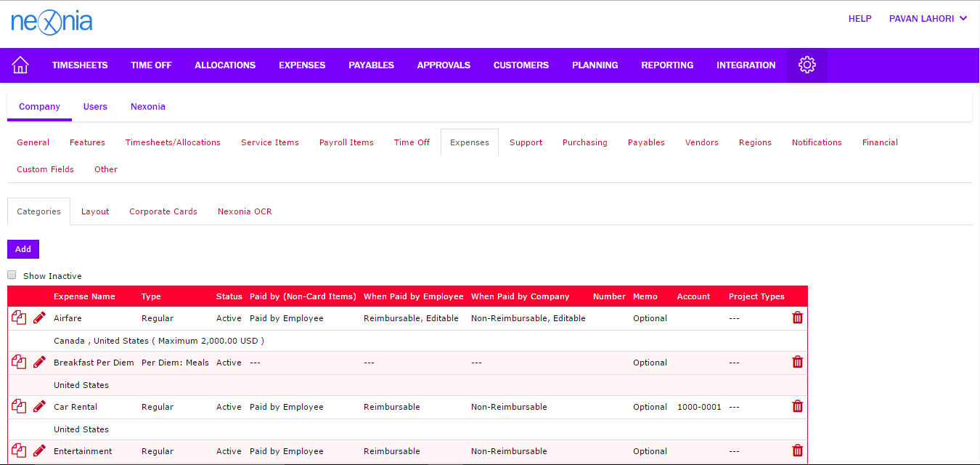The width and height of the screenshot is (980, 465).
Task: Click the Nexonia logo
Action: click(52, 22)
